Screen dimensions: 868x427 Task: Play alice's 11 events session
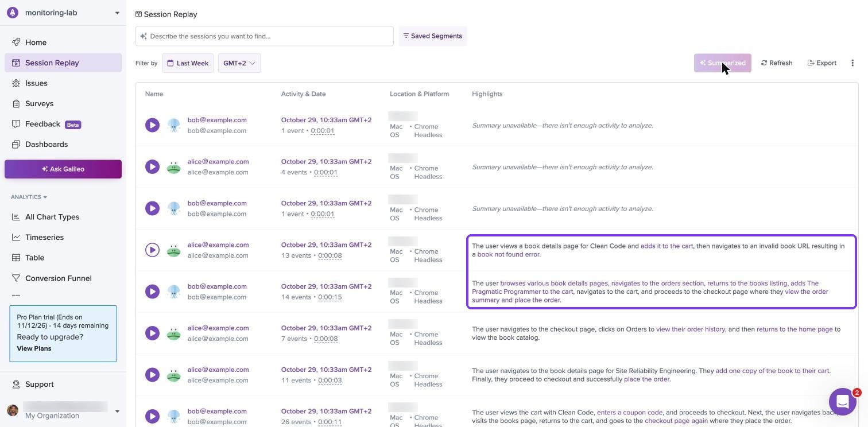152,375
